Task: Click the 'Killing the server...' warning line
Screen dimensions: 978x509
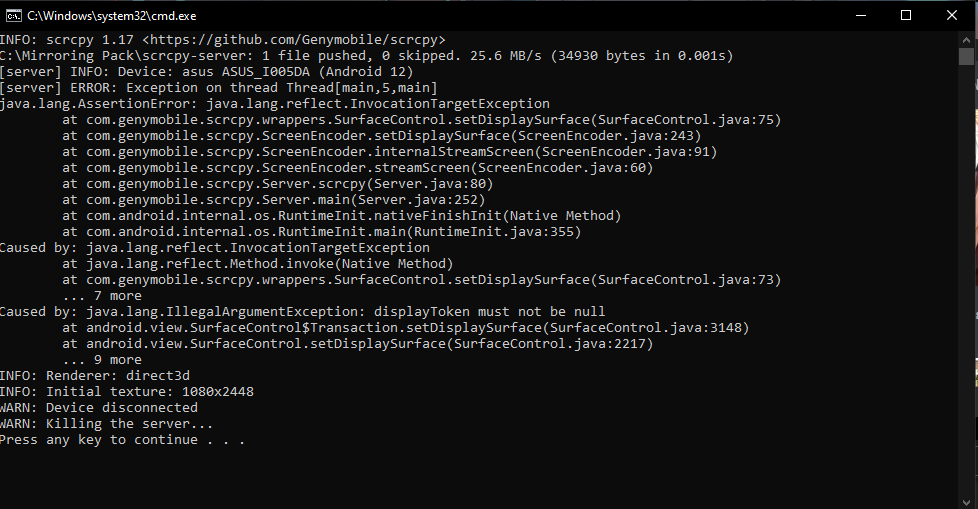Action: [106, 424]
